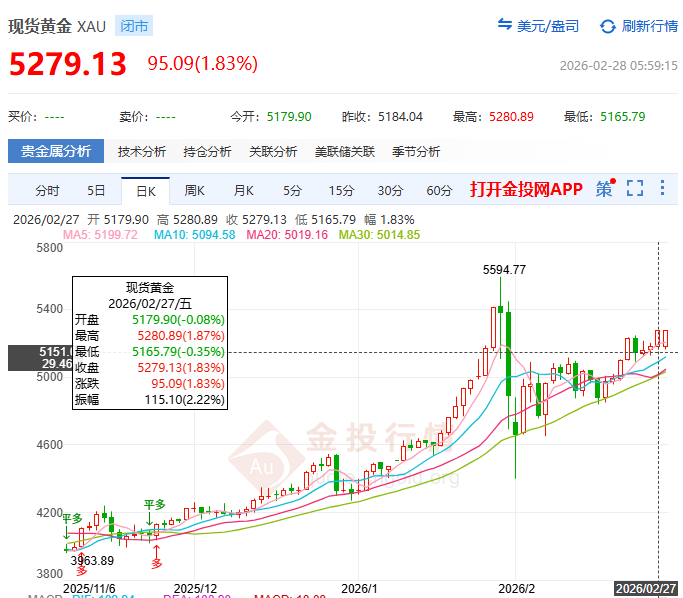Toggle fullscreen chart icon
The image size is (683, 598).
635,188
